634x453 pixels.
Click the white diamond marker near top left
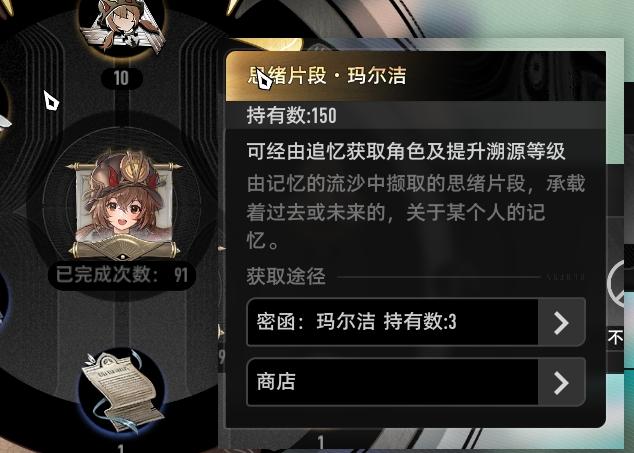click(51, 101)
